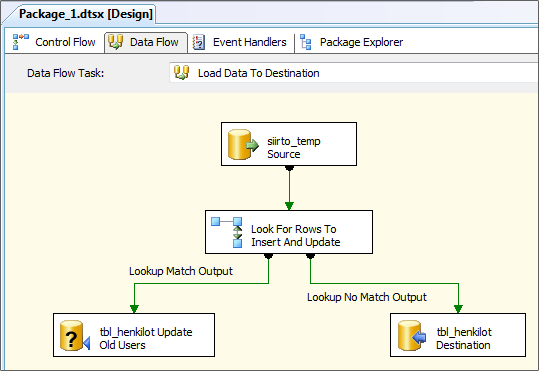Click green arrow from source to lookup
Screen dimensions: 539x371
289,188
